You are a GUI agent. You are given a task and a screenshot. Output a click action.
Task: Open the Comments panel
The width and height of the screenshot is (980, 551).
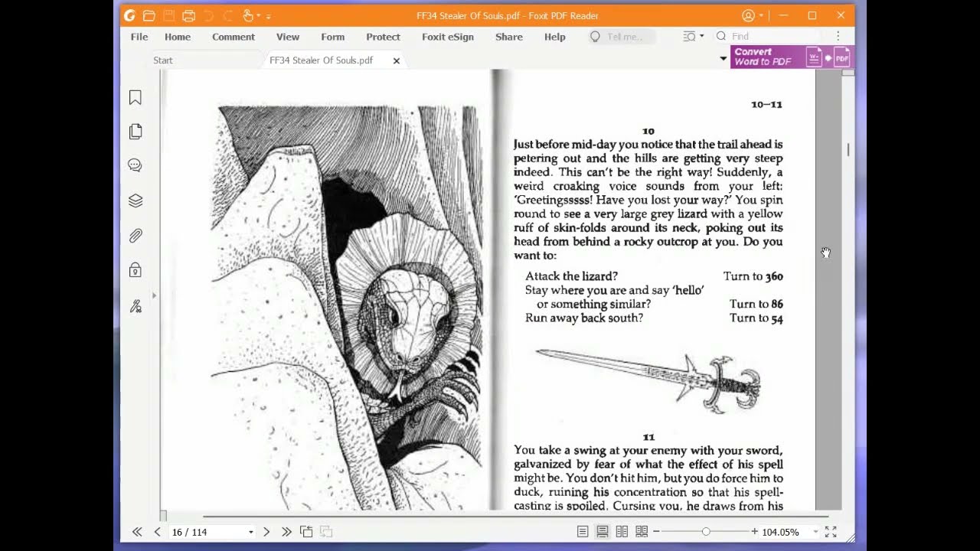(x=136, y=165)
